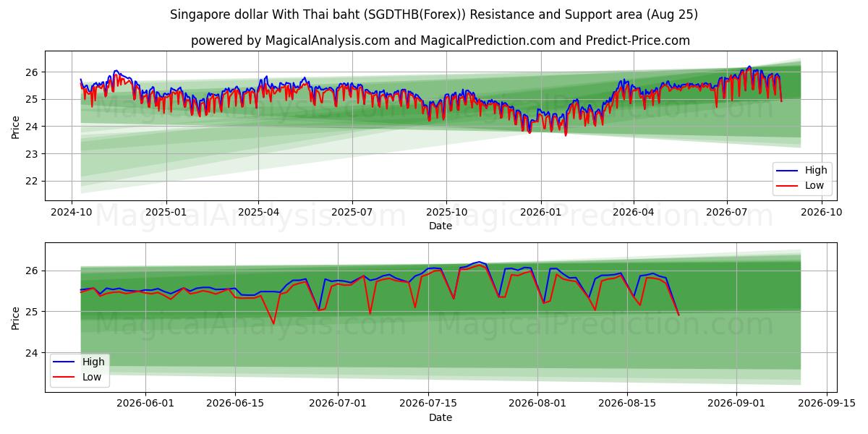The width and height of the screenshot is (868, 434).
Task: Click 'Low' in the lower chart legend
Action: [92, 376]
